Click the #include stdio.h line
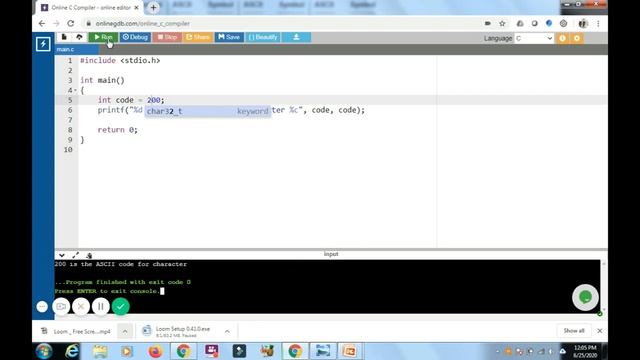This screenshot has height=360, width=640. [x=120, y=60]
